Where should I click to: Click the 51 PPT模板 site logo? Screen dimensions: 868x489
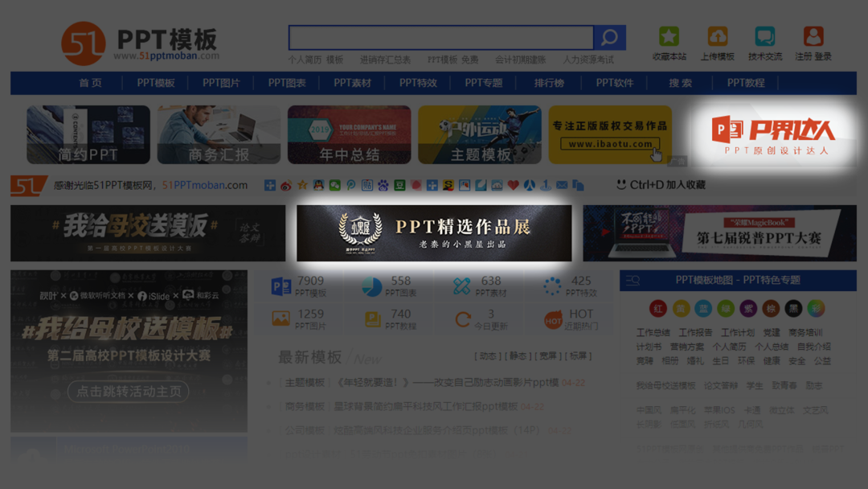[x=141, y=43]
